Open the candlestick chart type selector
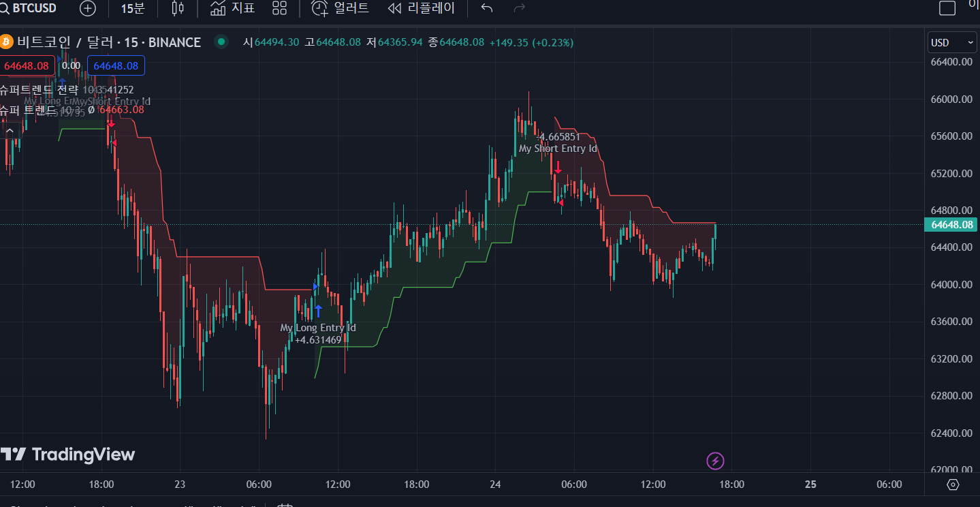Viewport: 980px width, 507px height. tap(178, 8)
